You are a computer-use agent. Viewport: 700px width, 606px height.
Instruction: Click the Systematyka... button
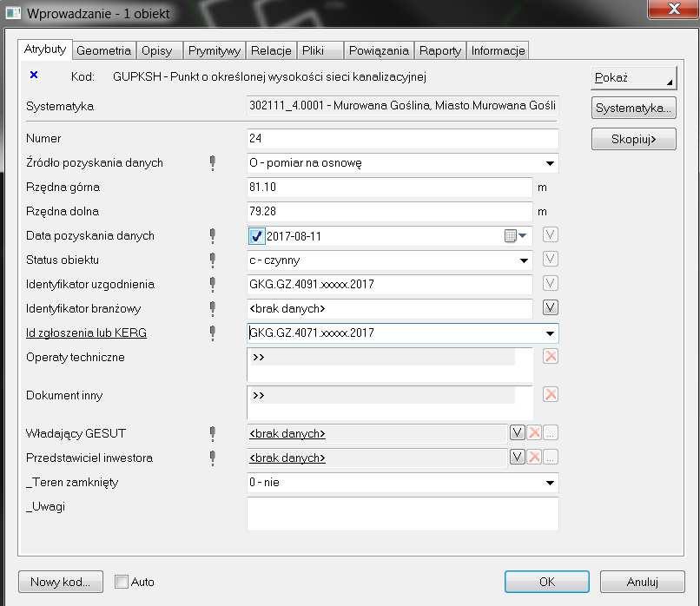click(x=633, y=108)
